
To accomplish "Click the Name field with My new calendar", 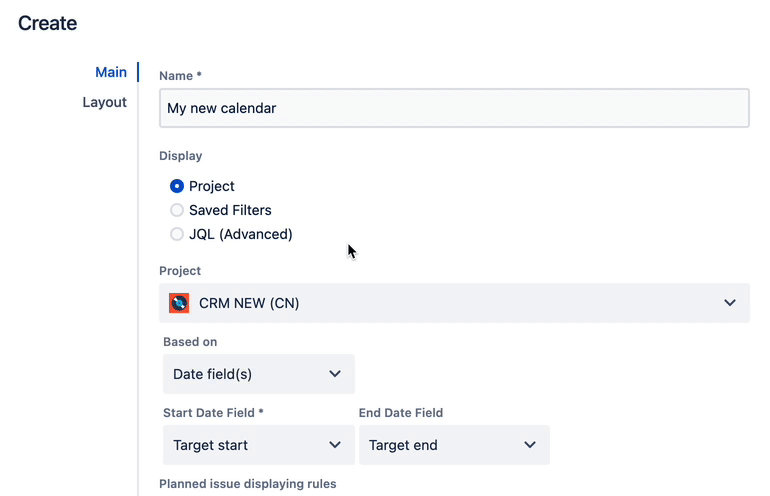I will click(x=454, y=108).
